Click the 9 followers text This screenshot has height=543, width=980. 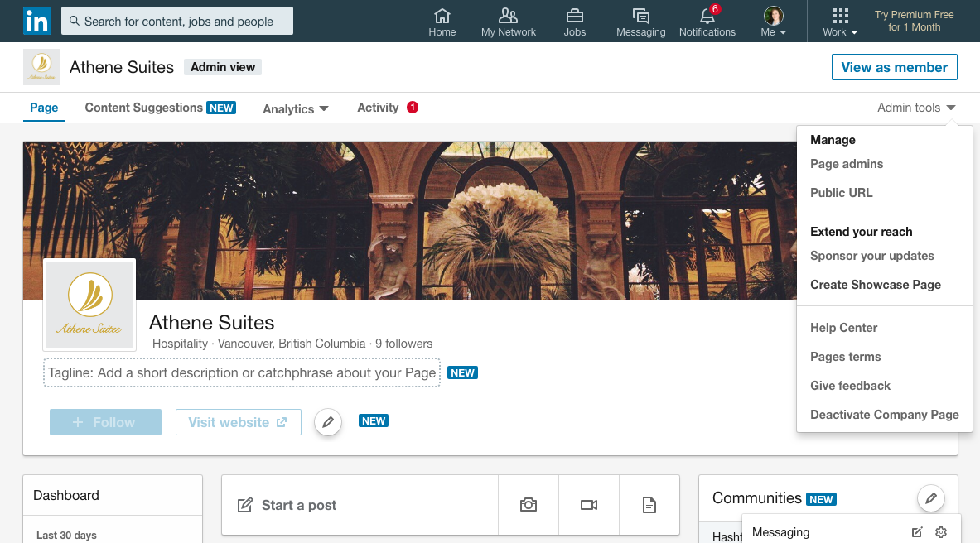tap(403, 344)
